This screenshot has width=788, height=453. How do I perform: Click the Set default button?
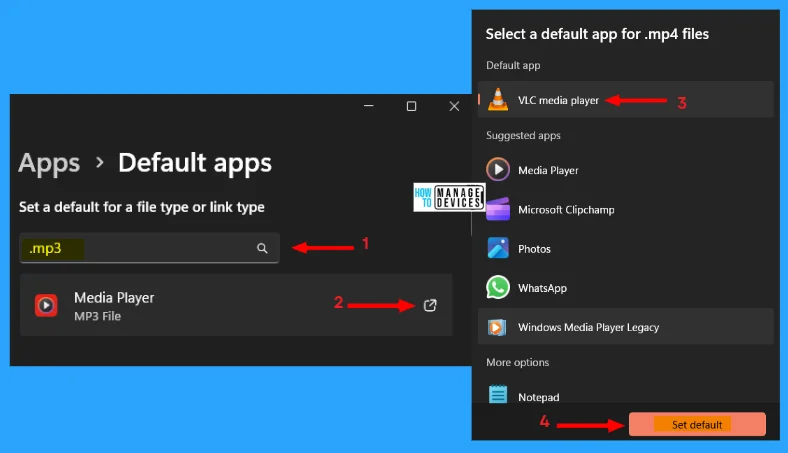click(x=697, y=424)
